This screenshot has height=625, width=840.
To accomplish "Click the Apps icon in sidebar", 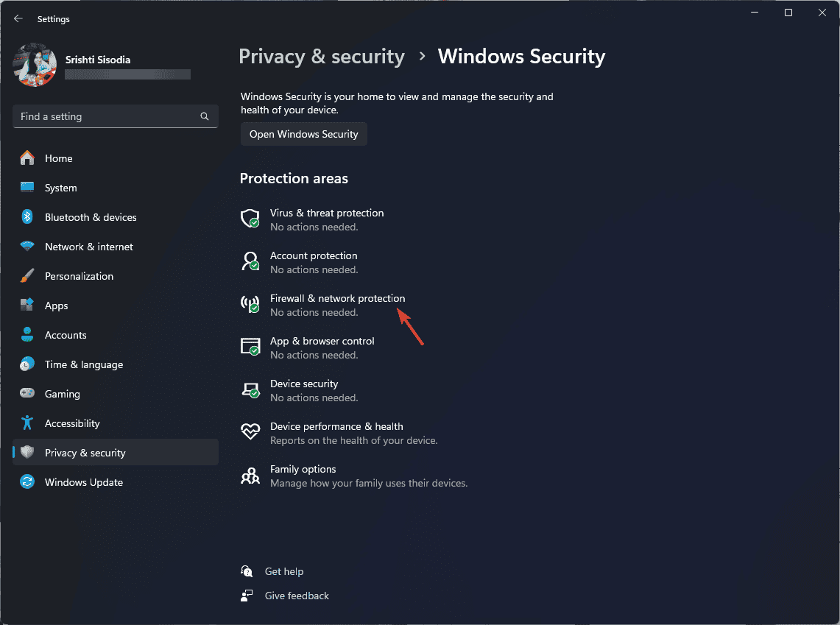I will coord(27,305).
